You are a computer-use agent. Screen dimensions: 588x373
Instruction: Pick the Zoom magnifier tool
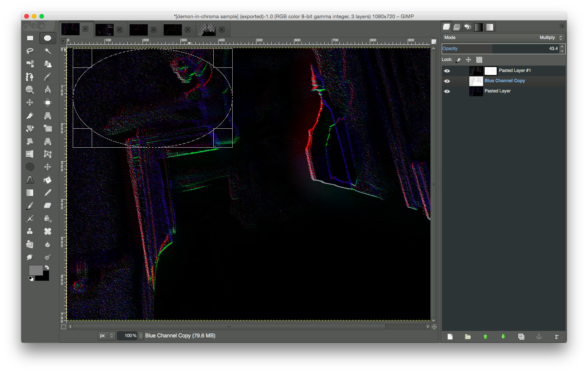click(x=30, y=90)
